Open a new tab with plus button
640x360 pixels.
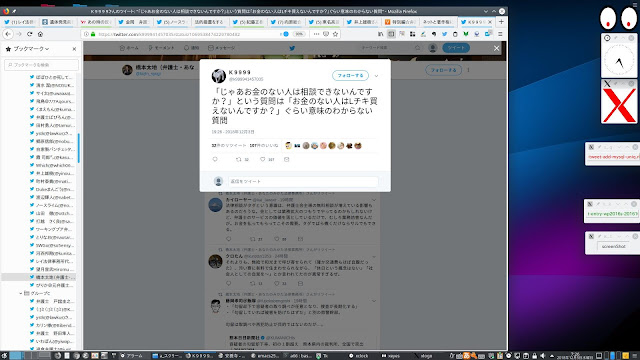click(x=501, y=22)
